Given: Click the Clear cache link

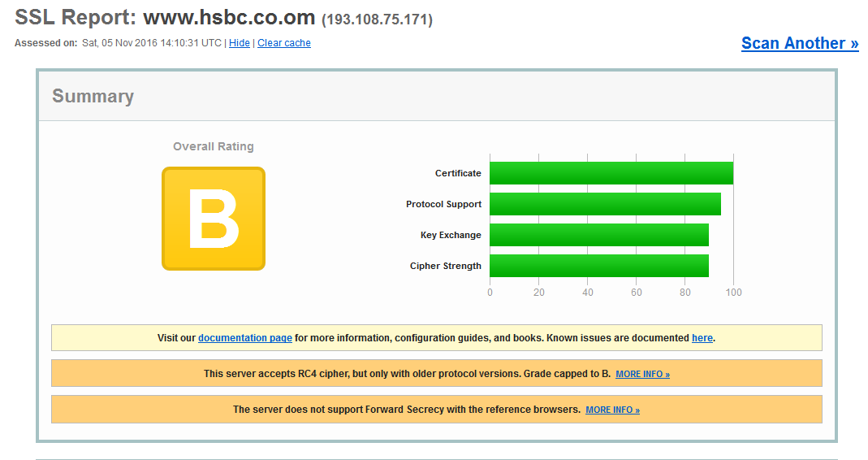Looking at the screenshot, I should 284,43.
